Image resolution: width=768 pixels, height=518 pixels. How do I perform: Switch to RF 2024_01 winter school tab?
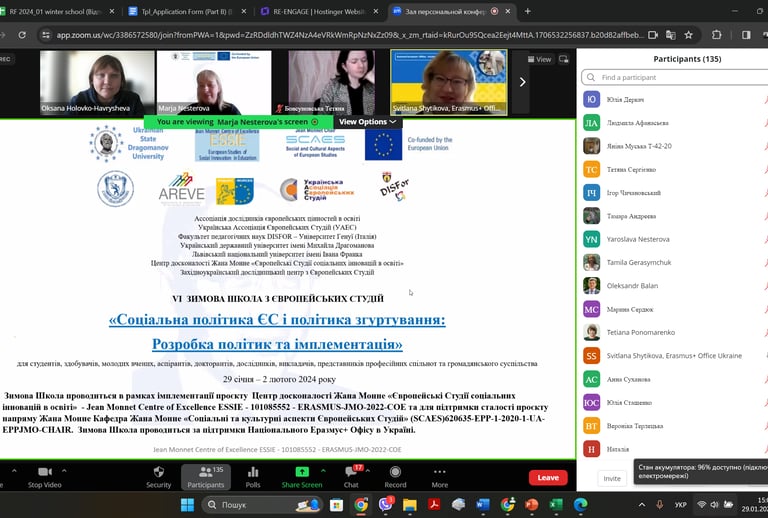pos(56,11)
